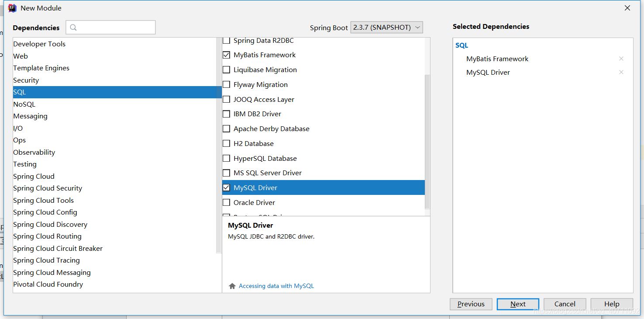Click the Previous button

click(471, 304)
